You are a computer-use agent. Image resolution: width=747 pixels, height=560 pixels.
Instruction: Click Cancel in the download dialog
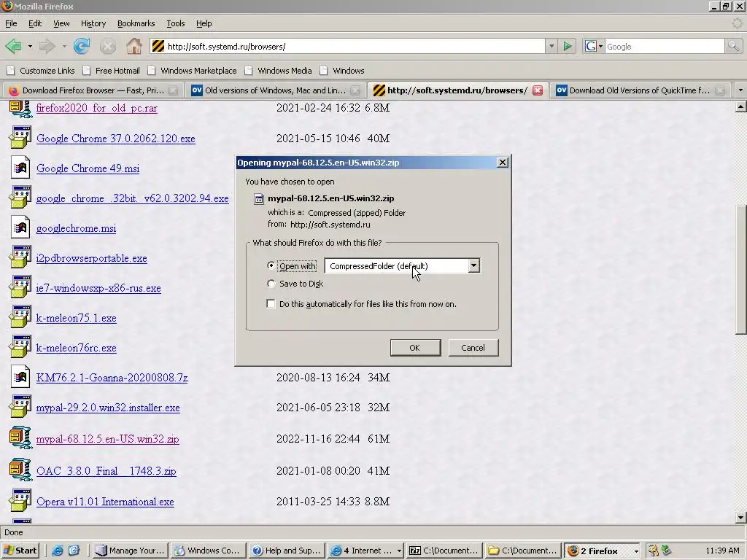[x=473, y=348]
